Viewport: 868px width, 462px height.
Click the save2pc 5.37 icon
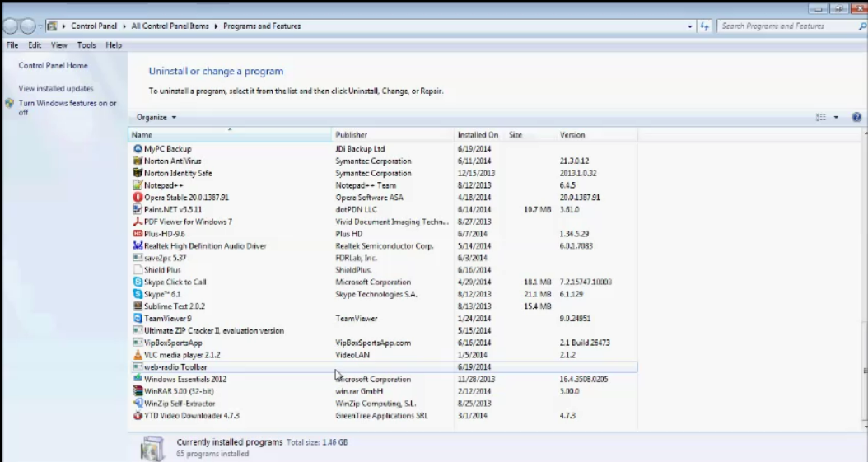(x=138, y=258)
